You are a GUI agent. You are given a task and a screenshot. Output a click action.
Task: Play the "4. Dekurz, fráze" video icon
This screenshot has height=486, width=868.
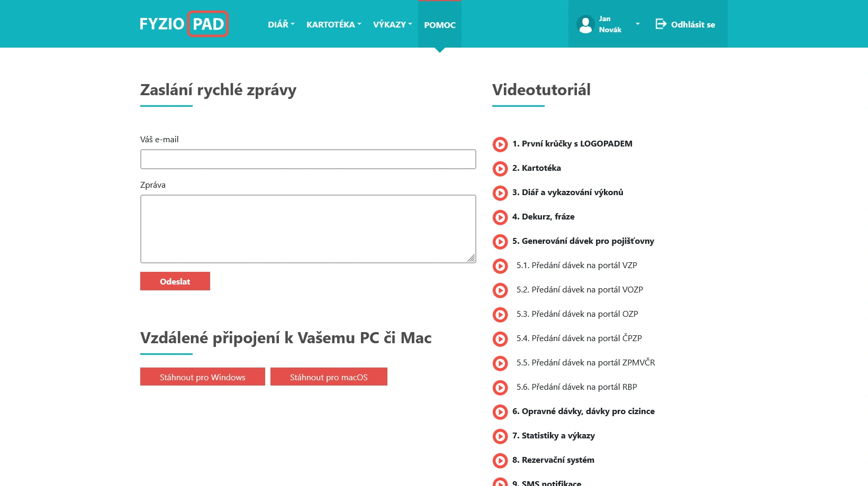coord(500,217)
